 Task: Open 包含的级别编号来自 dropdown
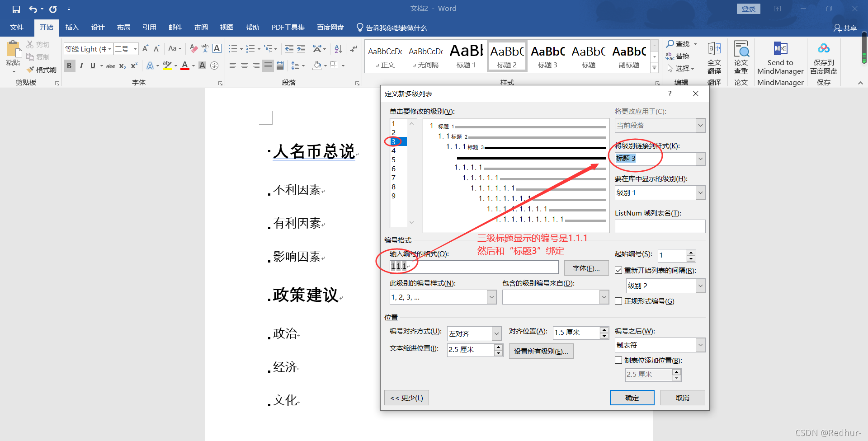point(604,297)
